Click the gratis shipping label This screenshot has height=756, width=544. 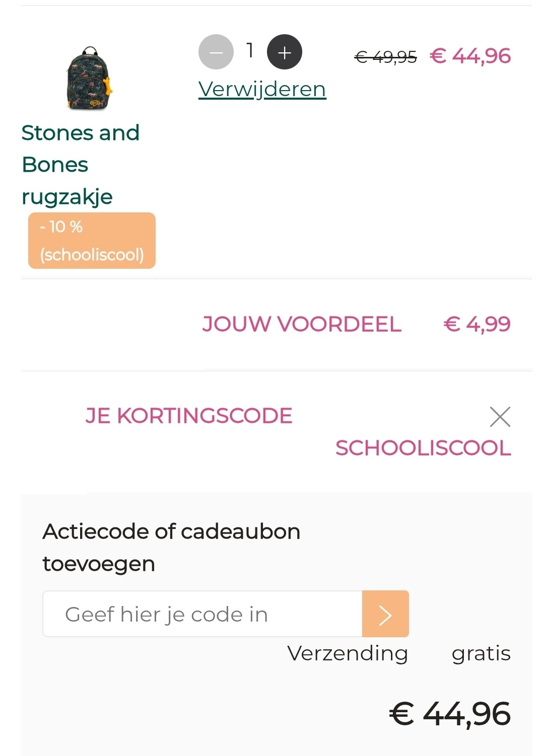point(481,654)
